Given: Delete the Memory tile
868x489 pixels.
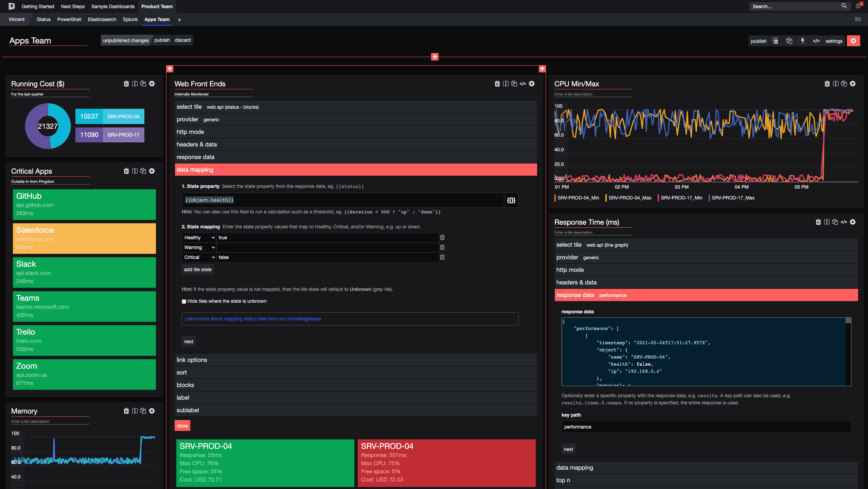Looking at the screenshot, I should tap(126, 411).
